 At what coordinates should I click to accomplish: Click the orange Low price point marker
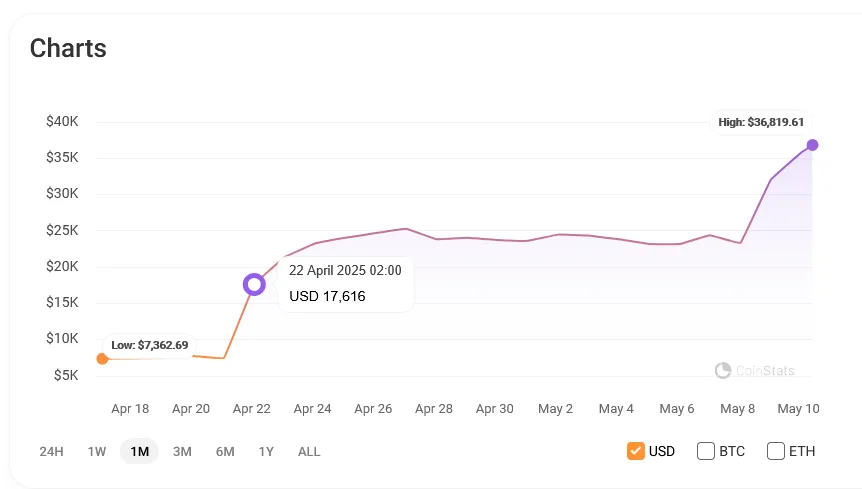[102, 359]
